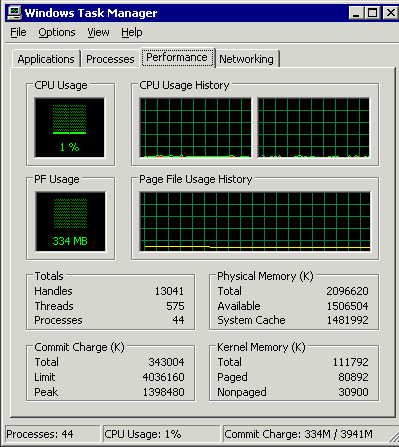399x447 pixels.
Task: Click the Handles value 13041
Action: (169, 291)
